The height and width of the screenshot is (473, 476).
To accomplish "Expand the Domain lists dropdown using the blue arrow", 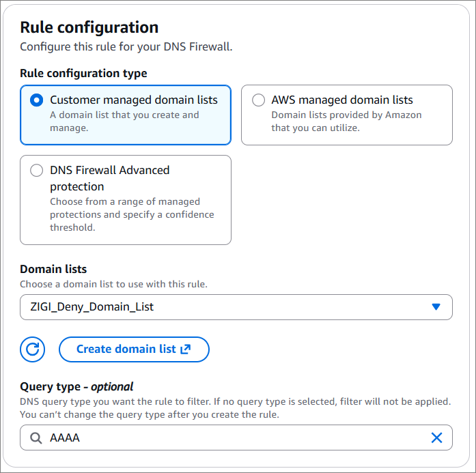I will pos(436,306).
